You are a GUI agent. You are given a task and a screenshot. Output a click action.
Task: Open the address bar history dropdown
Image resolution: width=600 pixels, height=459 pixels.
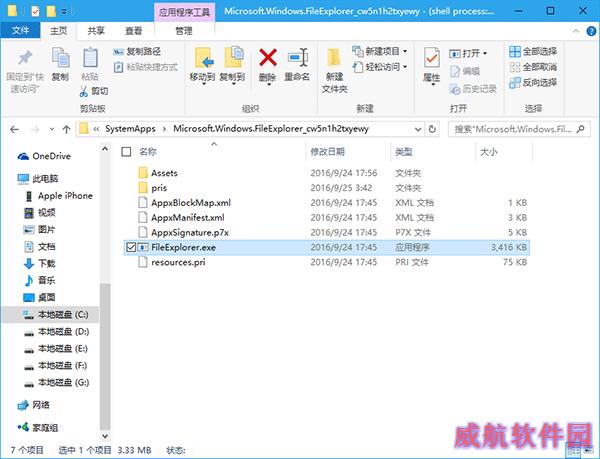pyautogui.click(x=418, y=129)
